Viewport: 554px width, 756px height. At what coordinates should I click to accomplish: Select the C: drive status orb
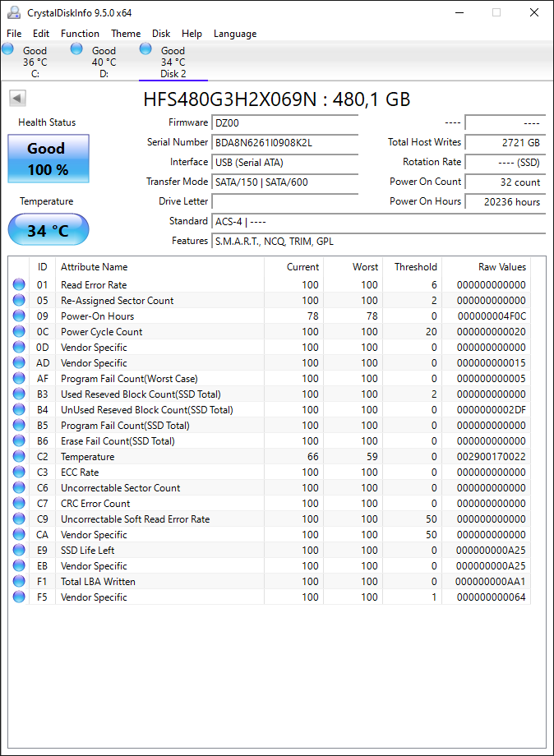point(7,48)
